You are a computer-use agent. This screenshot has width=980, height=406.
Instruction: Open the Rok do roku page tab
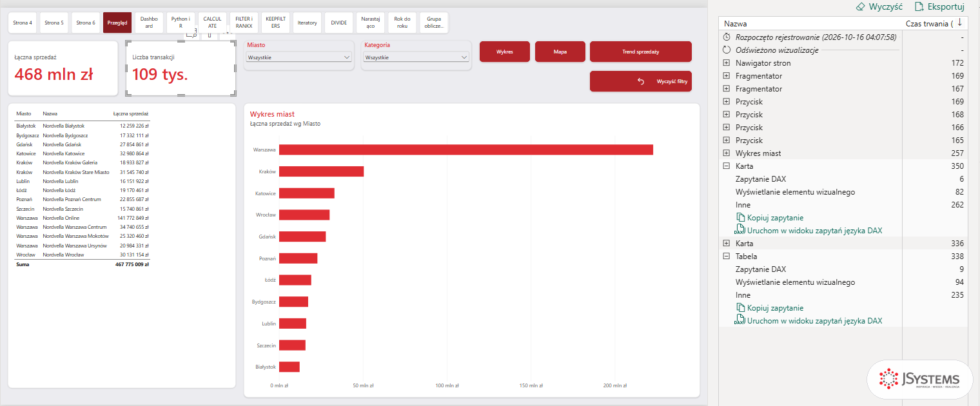pos(402,23)
